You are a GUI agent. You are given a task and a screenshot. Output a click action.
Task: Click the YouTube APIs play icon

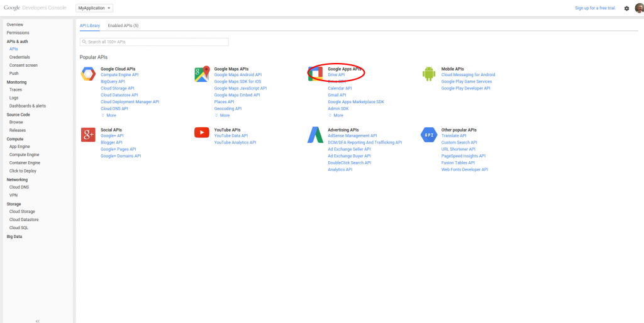[201, 132]
